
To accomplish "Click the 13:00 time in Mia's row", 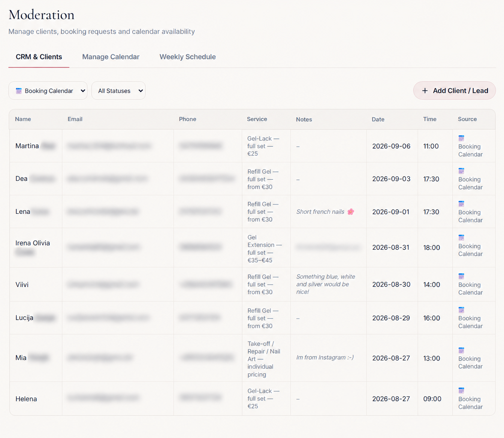I will pos(432,358).
